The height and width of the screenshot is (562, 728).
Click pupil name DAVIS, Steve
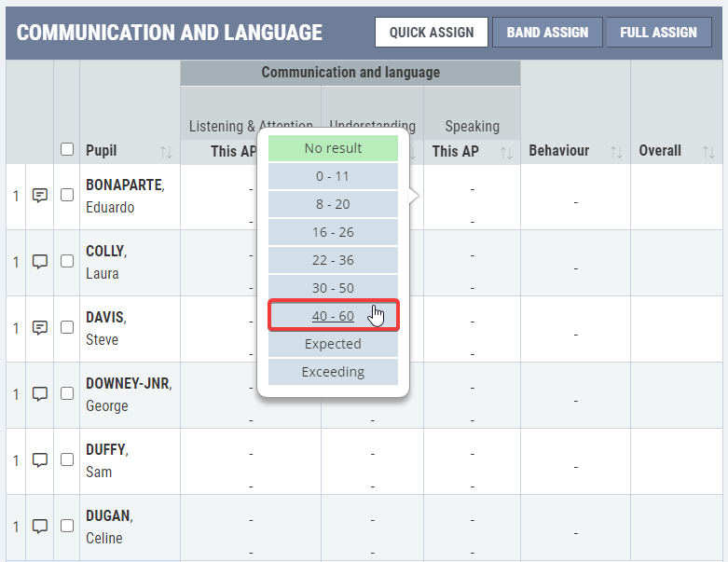tap(106, 328)
